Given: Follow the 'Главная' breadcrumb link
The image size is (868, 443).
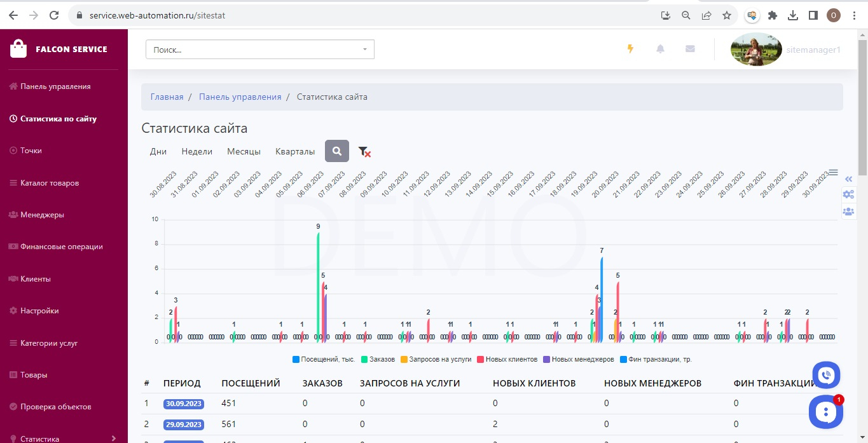Looking at the screenshot, I should click(167, 97).
